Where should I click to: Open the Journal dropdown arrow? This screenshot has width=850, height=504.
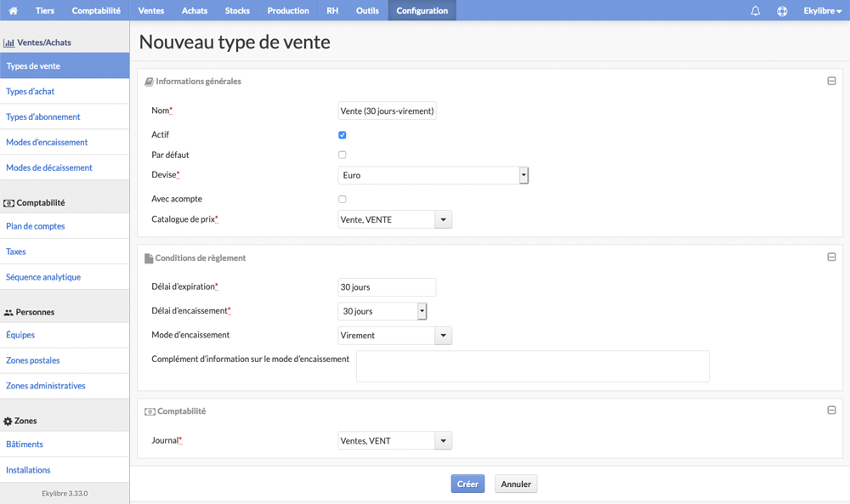[443, 440]
